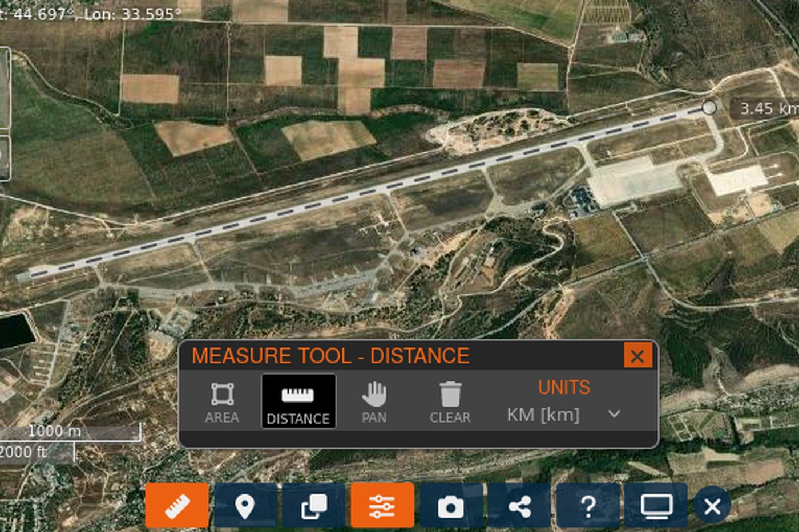Viewport: 799px width, 532px height.
Task: Switch measure tool to AREA mode
Action: click(x=222, y=402)
